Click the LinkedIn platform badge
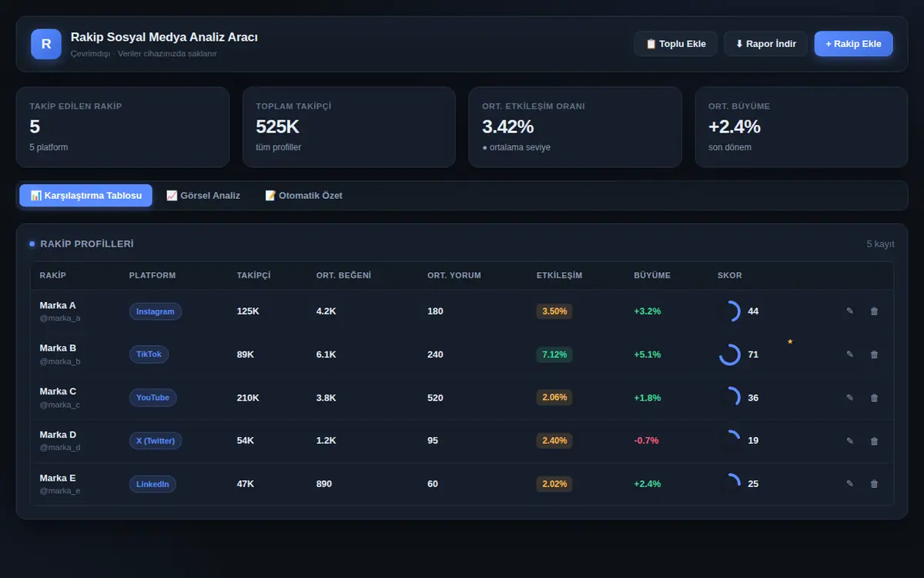The image size is (924, 578). click(x=152, y=484)
